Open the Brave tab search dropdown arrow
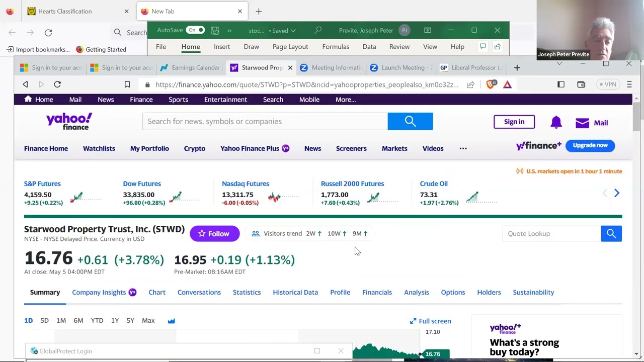The width and height of the screenshot is (644, 362). [559, 64]
